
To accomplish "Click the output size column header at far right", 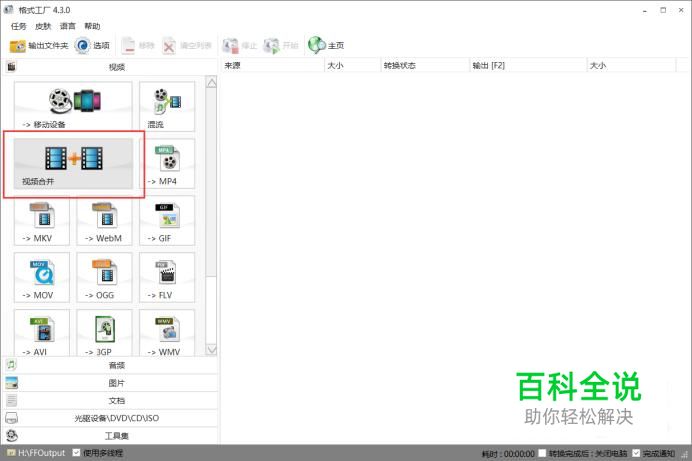I will pos(632,65).
